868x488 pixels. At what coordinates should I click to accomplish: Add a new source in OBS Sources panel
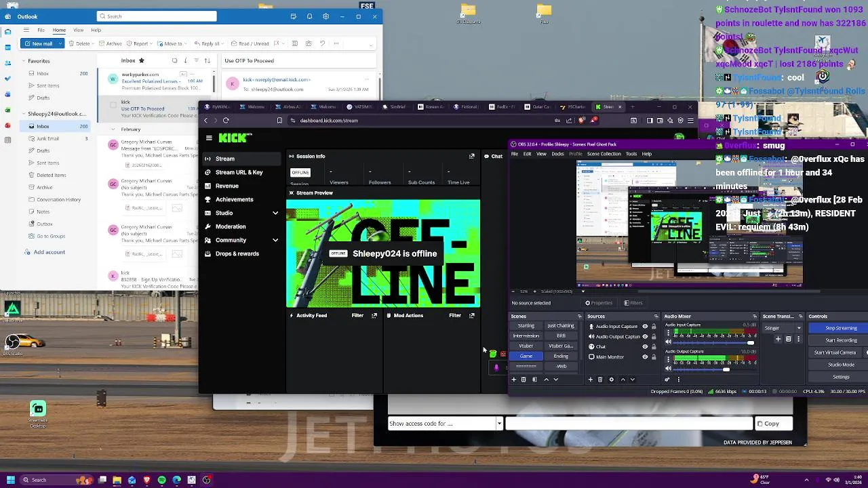[x=590, y=380]
